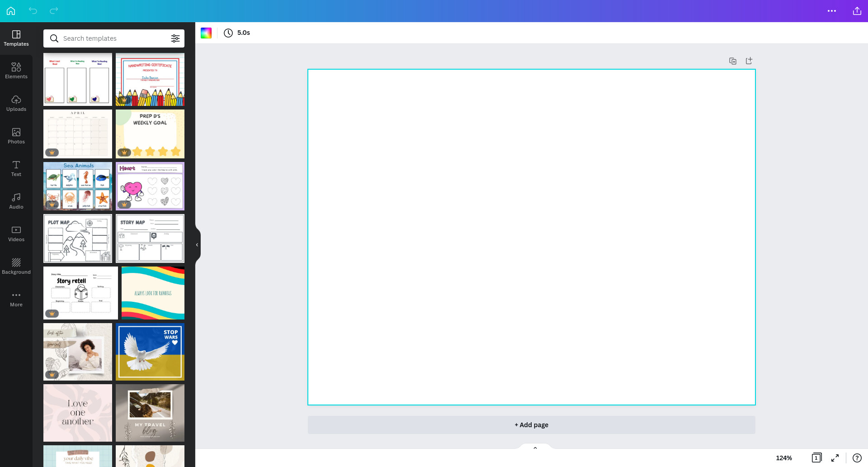Screen dimensions: 868x467
Task: Click the undo arrow icon
Action: (33, 10)
